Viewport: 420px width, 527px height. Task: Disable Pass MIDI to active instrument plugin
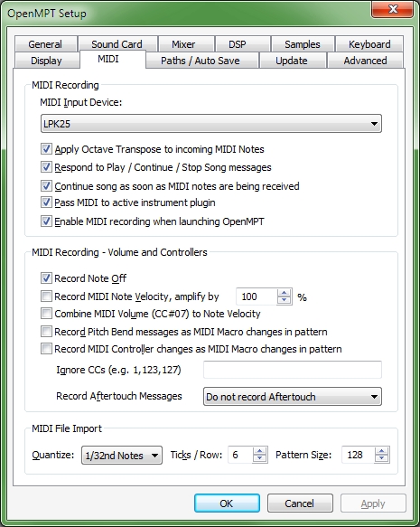(x=46, y=202)
